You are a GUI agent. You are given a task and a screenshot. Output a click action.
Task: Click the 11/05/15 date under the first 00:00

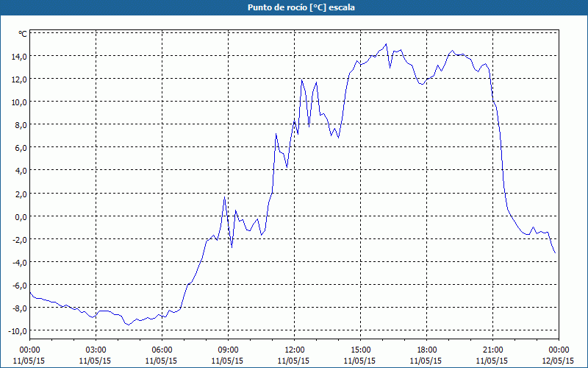coord(29,361)
